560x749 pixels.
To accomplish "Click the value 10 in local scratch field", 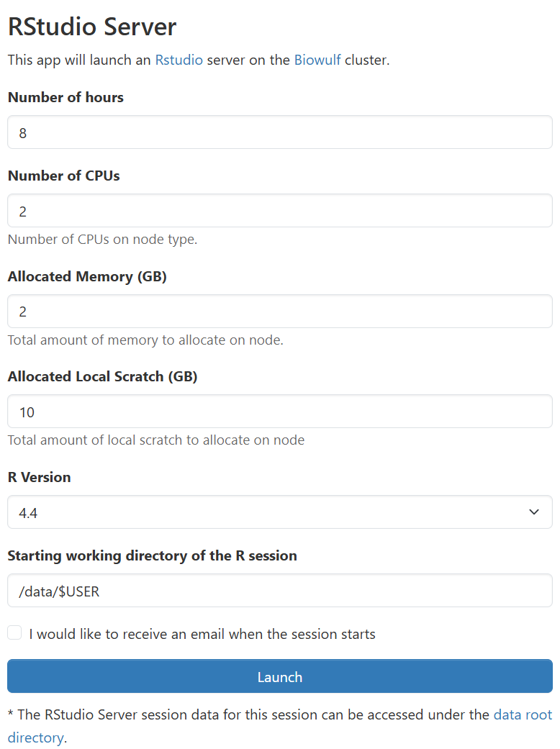I will [x=27, y=411].
